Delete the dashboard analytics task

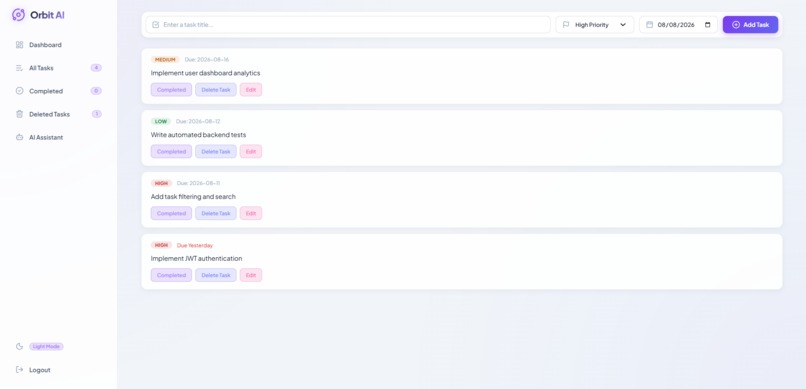tap(216, 90)
